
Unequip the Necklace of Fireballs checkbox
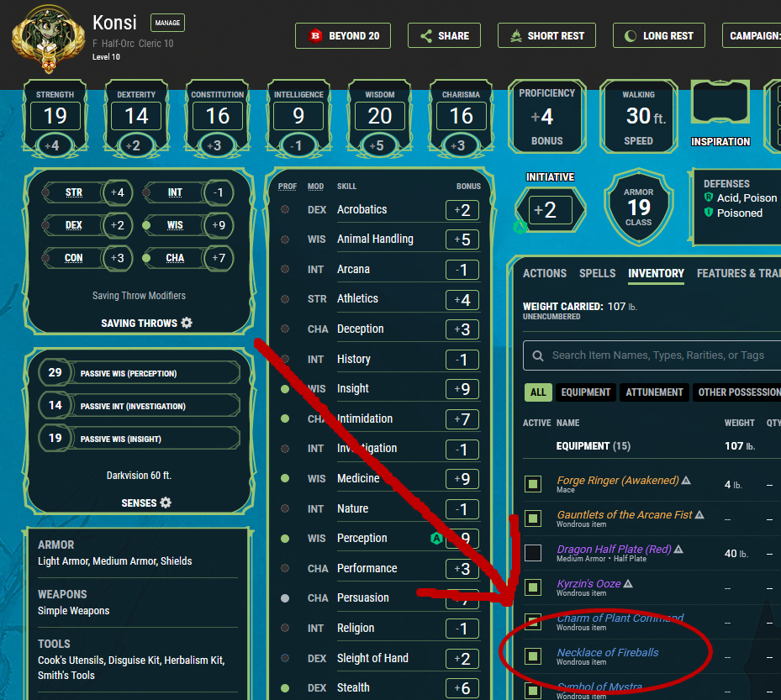[x=533, y=655]
